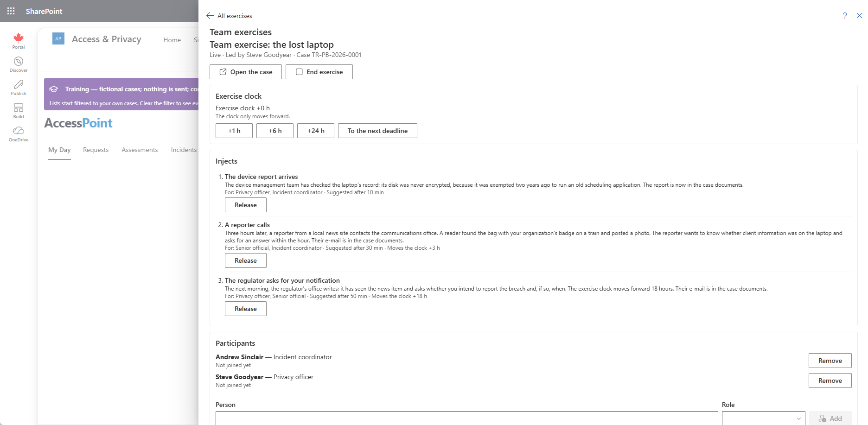Open OneDrive in the sidebar
Screen dimensions: 868x425
19,134
